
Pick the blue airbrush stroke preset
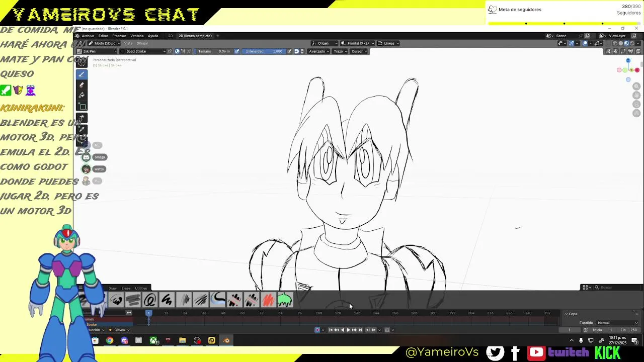[217, 300]
